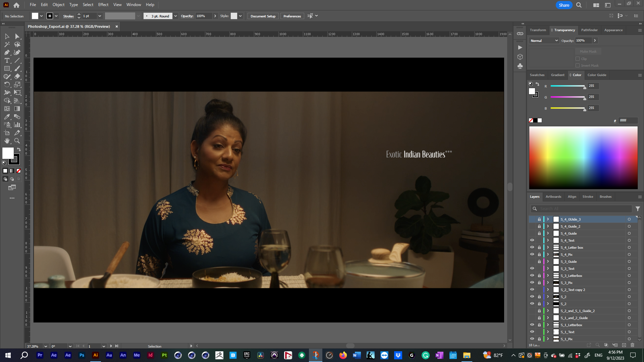Click the red R slider track
644x362 pixels.
pos(567,86)
